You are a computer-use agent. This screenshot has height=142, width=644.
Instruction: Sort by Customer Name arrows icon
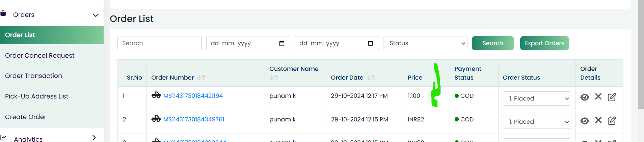click(274, 77)
